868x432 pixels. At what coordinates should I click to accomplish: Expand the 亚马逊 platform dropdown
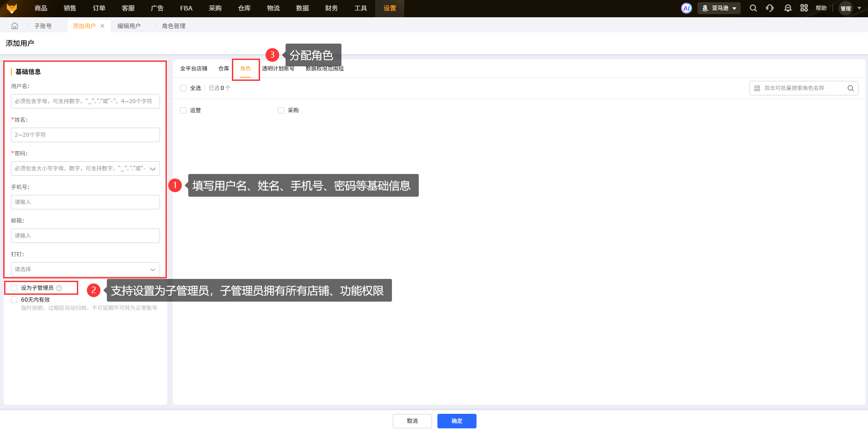pyautogui.click(x=719, y=8)
